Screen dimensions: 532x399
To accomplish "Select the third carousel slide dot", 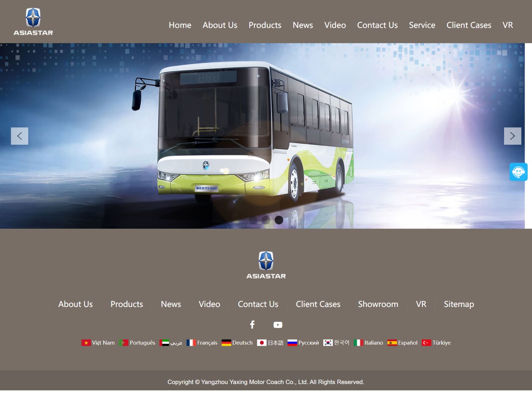I will (x=279, y=220).
